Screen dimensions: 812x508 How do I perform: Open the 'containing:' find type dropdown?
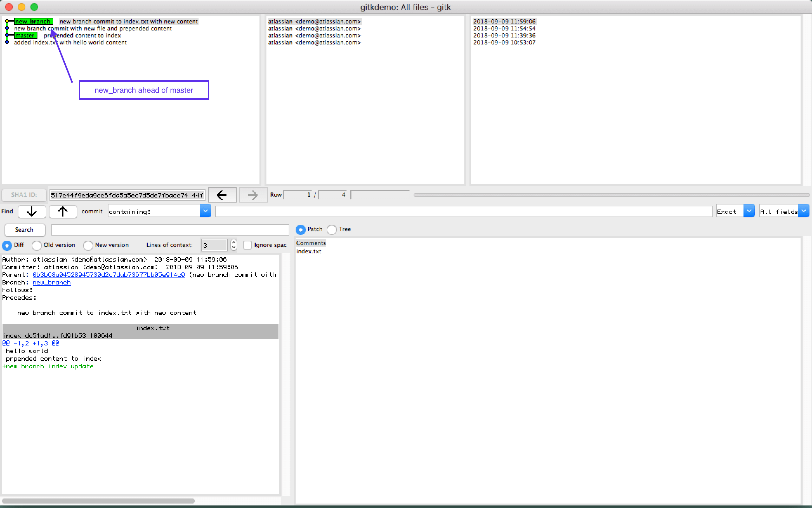pos(205,211)
